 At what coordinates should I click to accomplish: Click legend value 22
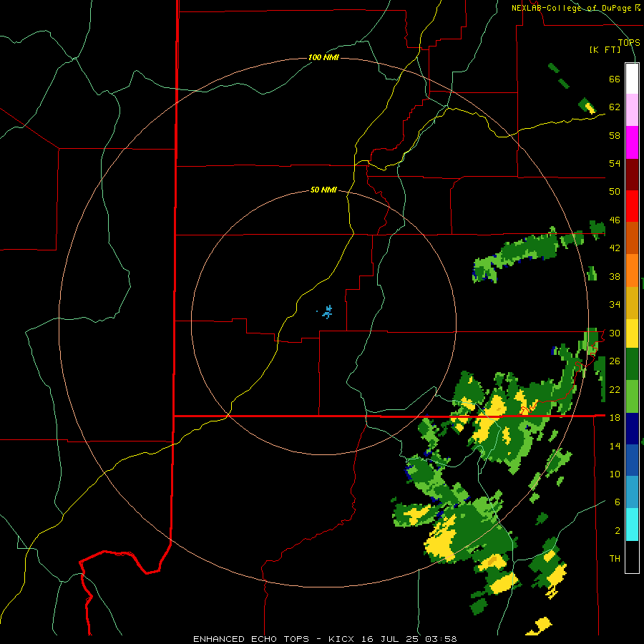pyautogui.click(x=615, y=389)
